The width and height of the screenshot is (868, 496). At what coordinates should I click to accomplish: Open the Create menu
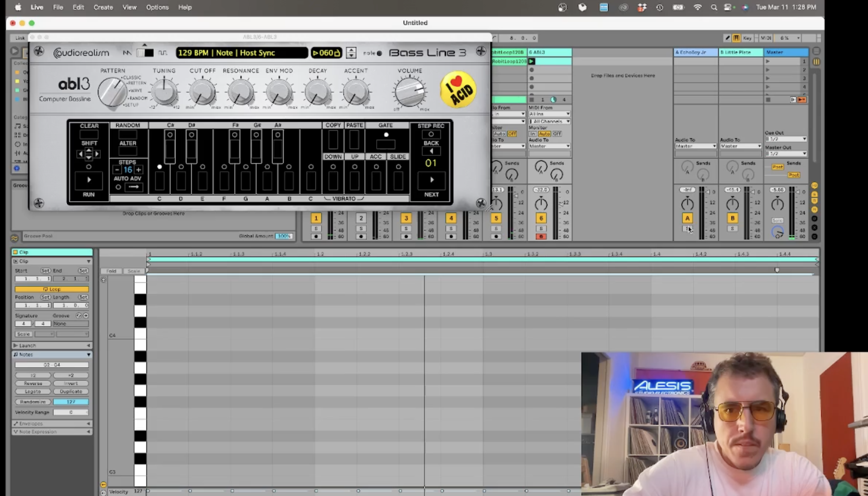[103, 7]
